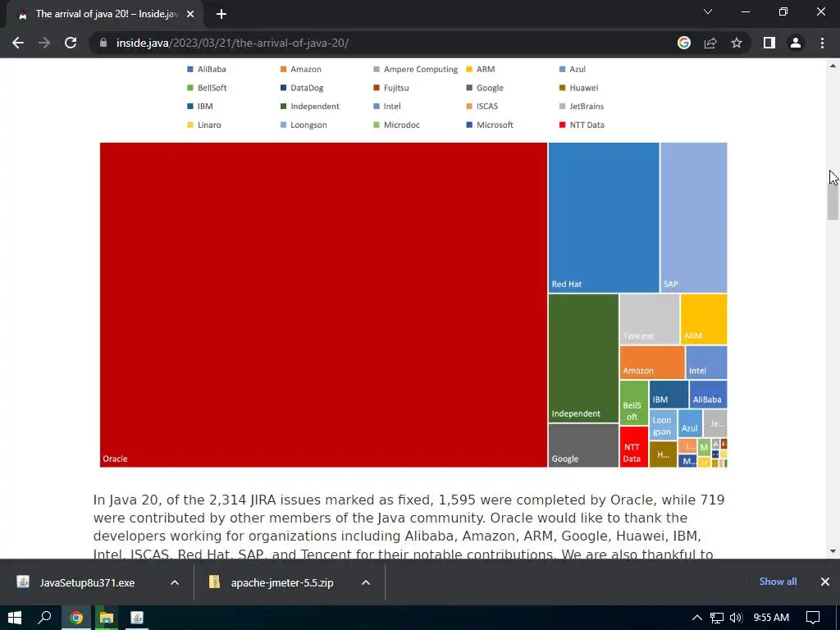
Task: Click the AliBaba legend color swatch
Action: [189, 69]
